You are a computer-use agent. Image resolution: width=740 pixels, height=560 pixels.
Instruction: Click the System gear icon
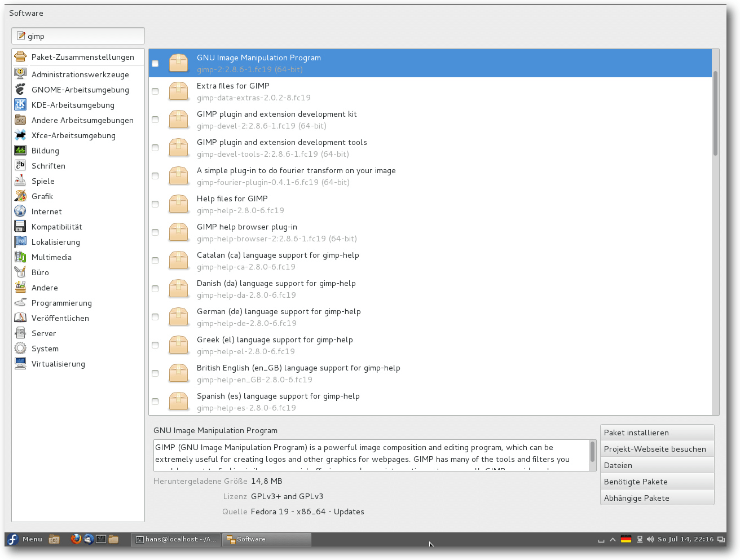pos(20,348)
